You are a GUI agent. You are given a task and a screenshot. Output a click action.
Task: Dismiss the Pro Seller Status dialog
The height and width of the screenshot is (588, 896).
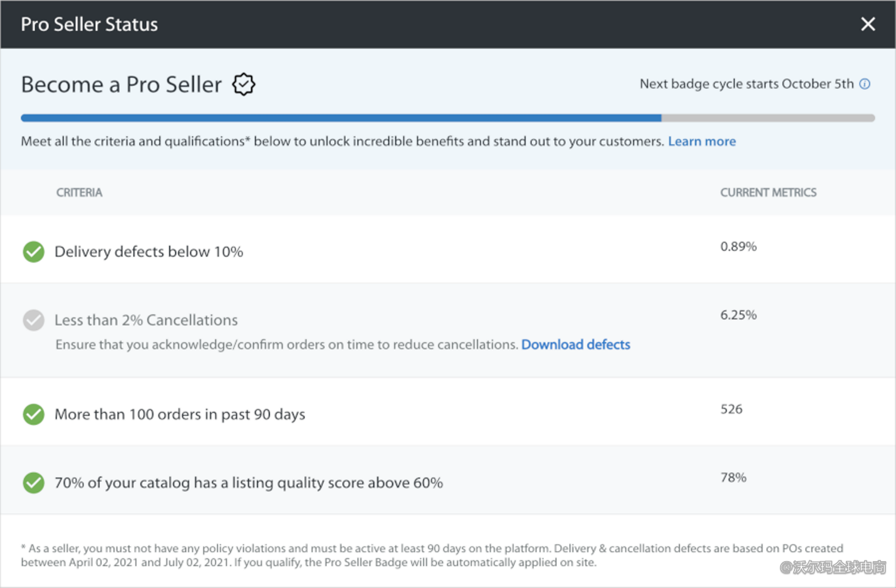click(x=868, y=24)
